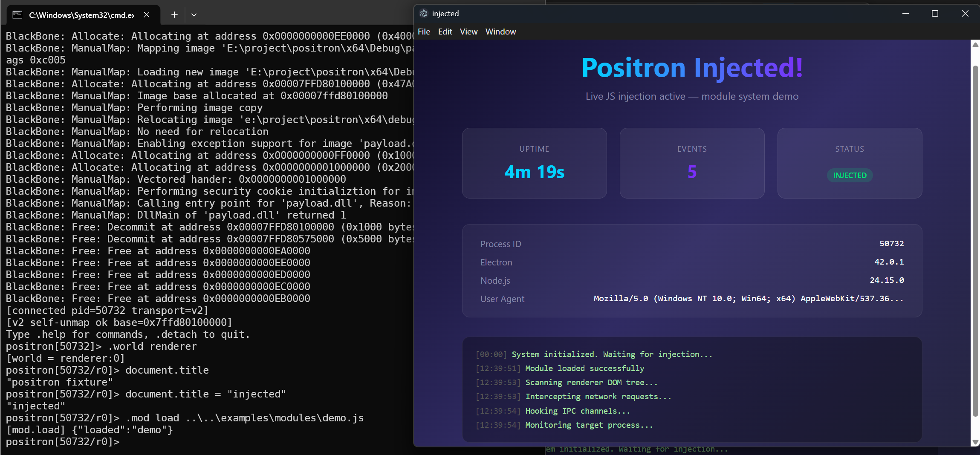Click the '[world = renderer:0]' terminal output

[65, 358]
